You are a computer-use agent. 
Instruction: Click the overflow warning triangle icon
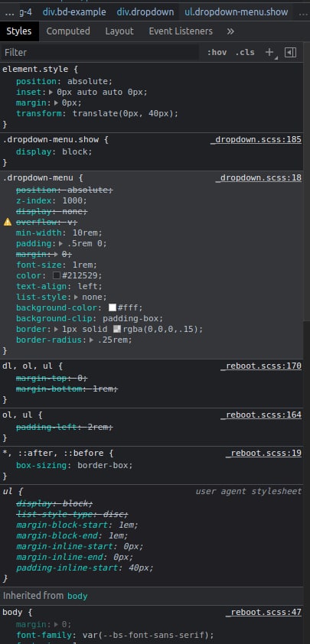tap(8, 223)
